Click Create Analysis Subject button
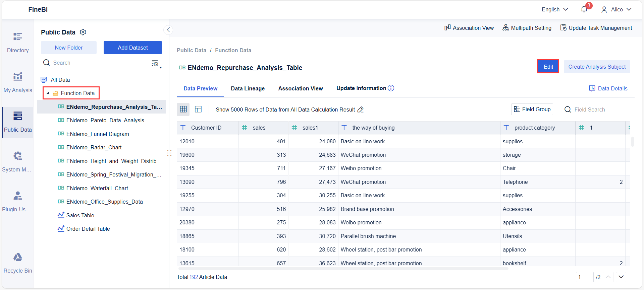Image resolution: width=644 pixels, height=290 pixels. coord(597,67)
